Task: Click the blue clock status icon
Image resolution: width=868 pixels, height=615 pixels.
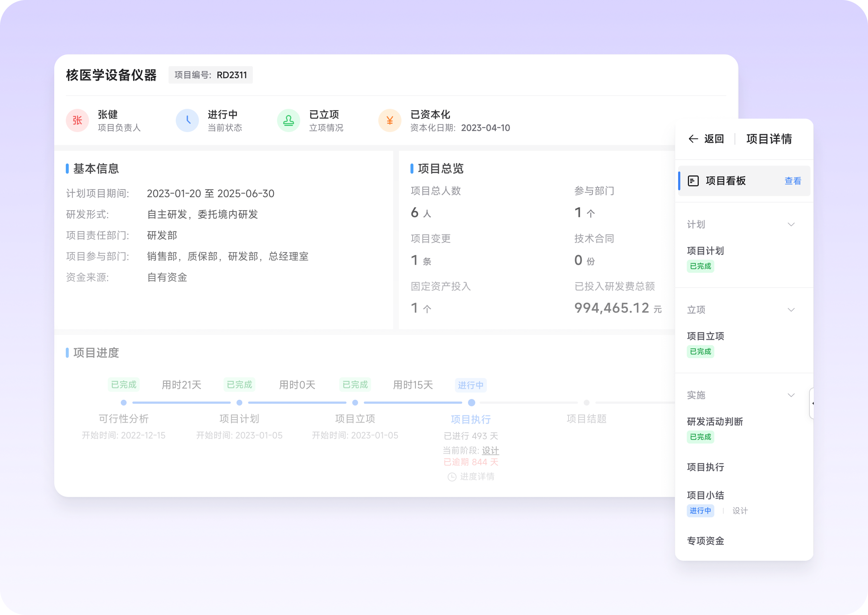Action: pos(187,120)
